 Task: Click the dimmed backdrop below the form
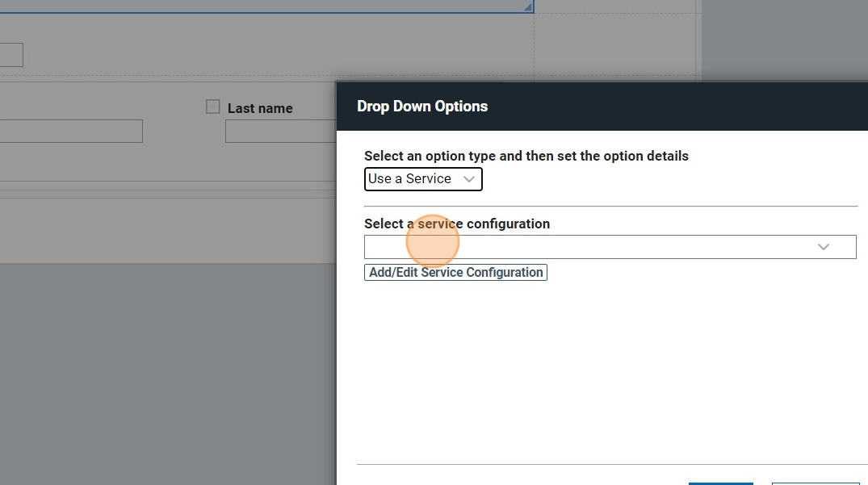tap(161, 371)
